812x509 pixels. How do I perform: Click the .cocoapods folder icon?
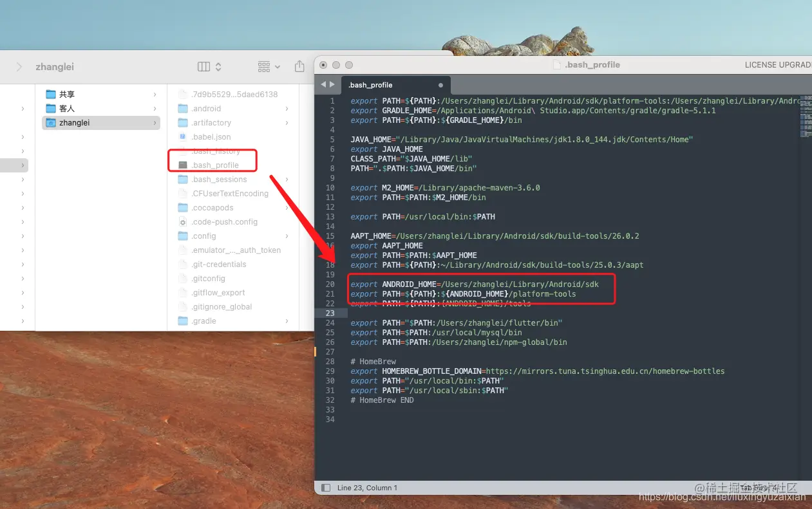[x=183, y=208]
